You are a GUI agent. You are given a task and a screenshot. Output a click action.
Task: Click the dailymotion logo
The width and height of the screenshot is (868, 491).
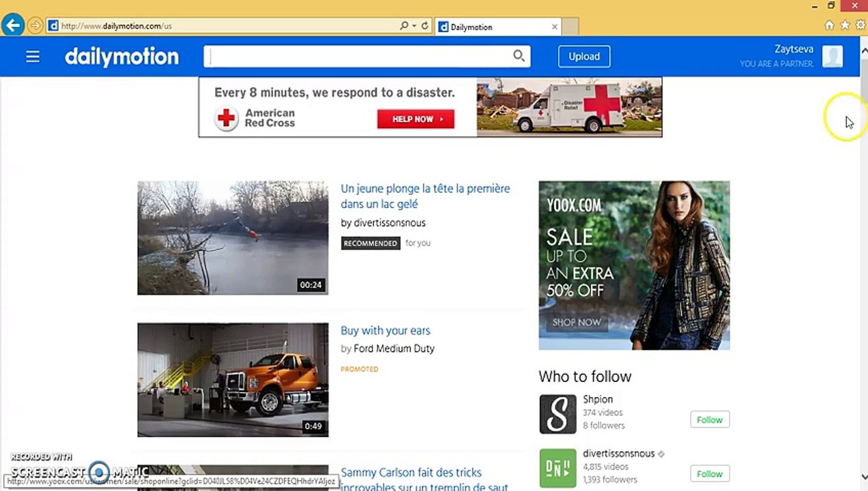click(121, 57)
